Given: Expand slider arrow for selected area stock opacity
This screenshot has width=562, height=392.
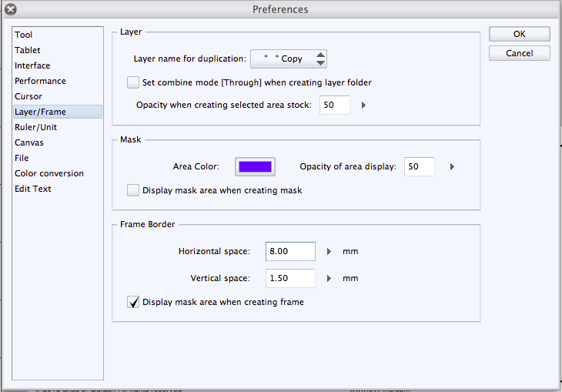Looking at the screenshot, I should 363,105.
